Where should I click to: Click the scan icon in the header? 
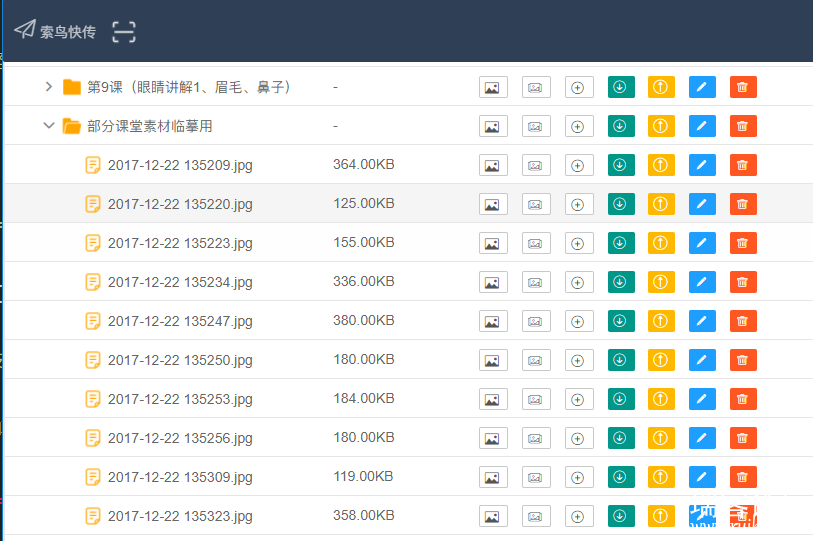point(124,32)
